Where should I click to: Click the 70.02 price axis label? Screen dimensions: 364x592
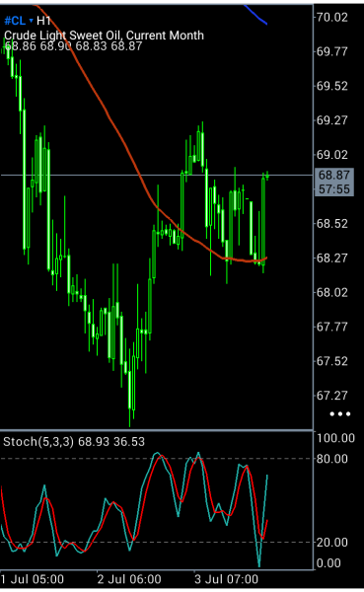(331, 18)
